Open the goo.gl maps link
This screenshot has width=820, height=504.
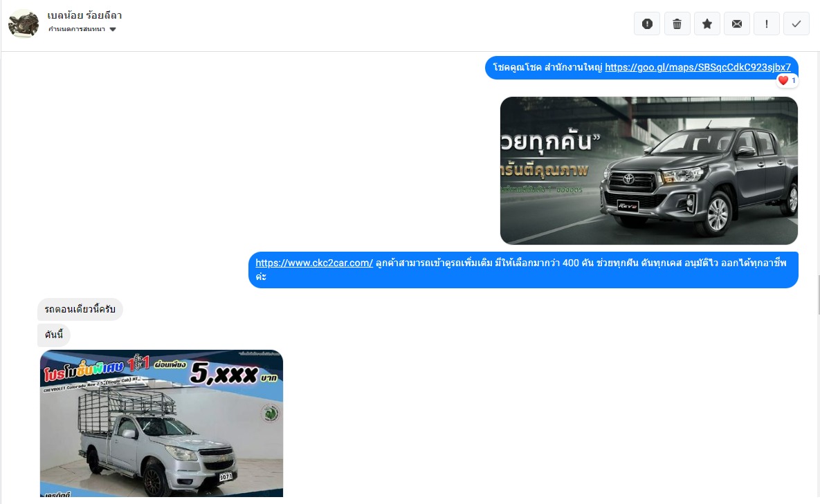click(x=698, y=67)
